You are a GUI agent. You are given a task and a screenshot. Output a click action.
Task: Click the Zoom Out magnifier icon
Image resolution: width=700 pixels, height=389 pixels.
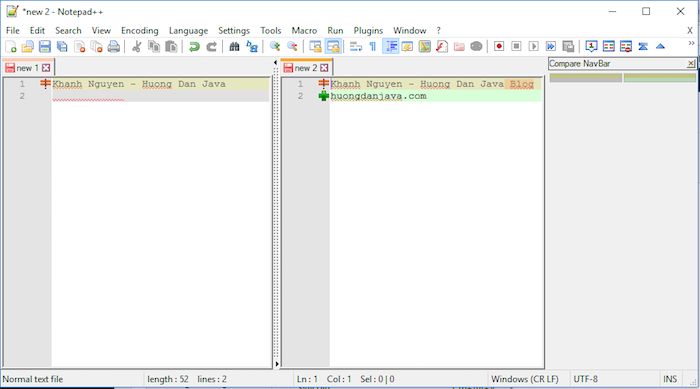click(x=292, y=46)
